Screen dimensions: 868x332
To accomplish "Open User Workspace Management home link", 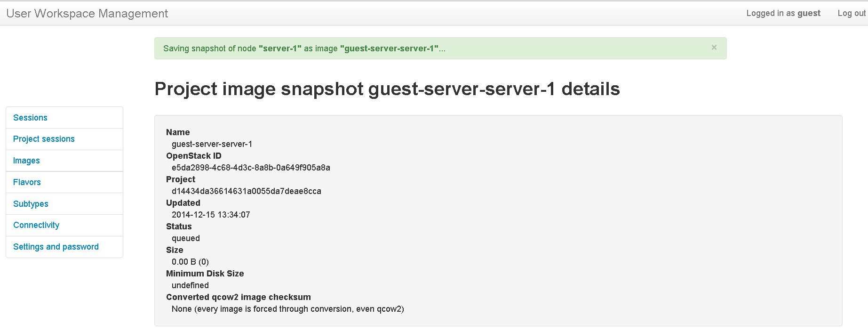I will tap(87, 14).
